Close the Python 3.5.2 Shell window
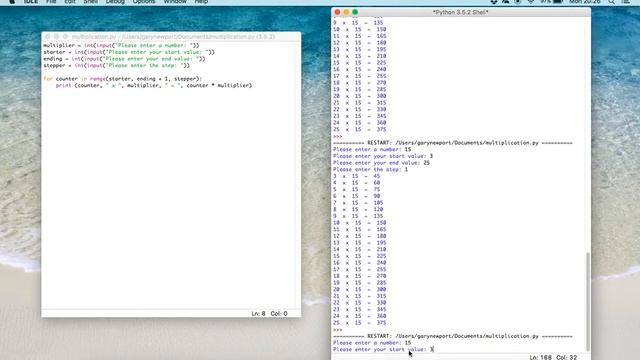Viewport: 640px width, 360px height. coord(337,12)
